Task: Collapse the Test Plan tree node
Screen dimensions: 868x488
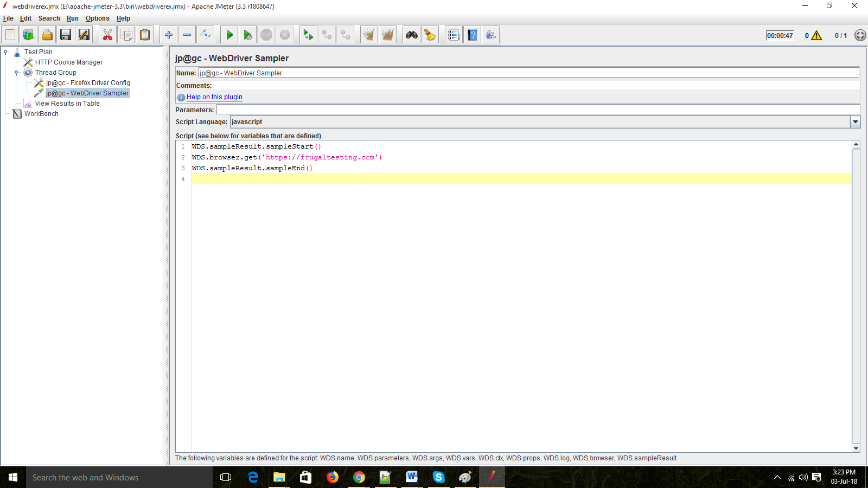Action: point(6,52)
